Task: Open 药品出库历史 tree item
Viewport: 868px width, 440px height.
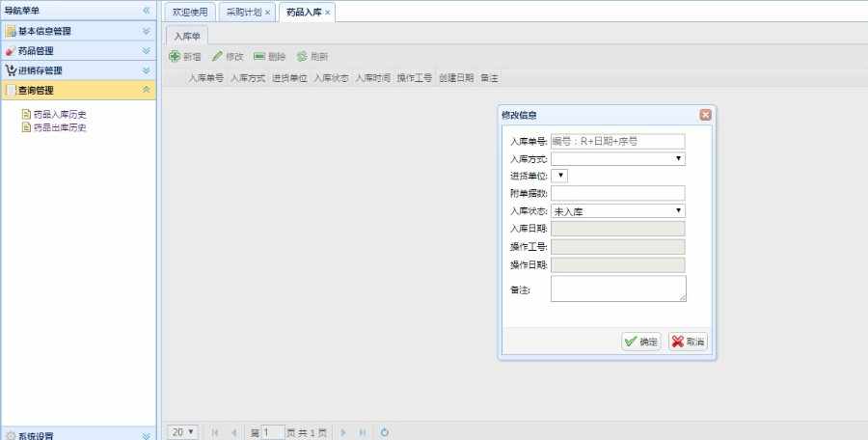Action: [x=60, y=127]
